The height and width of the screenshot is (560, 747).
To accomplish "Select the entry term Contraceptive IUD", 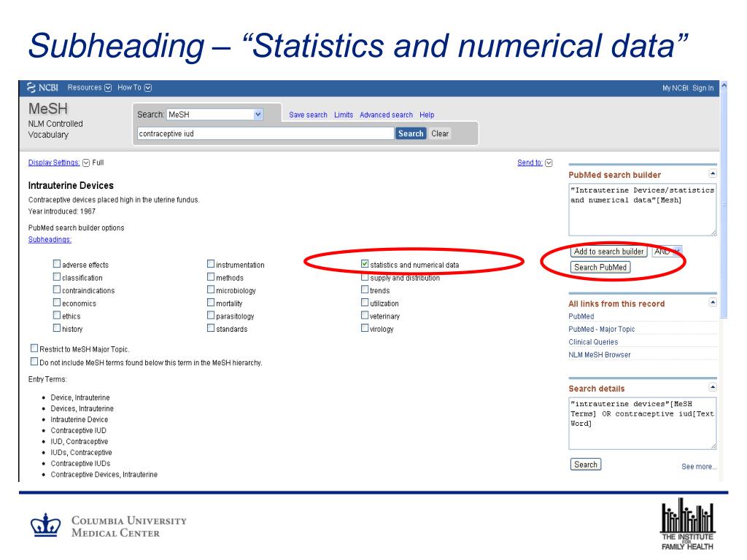I will point(79,430).
